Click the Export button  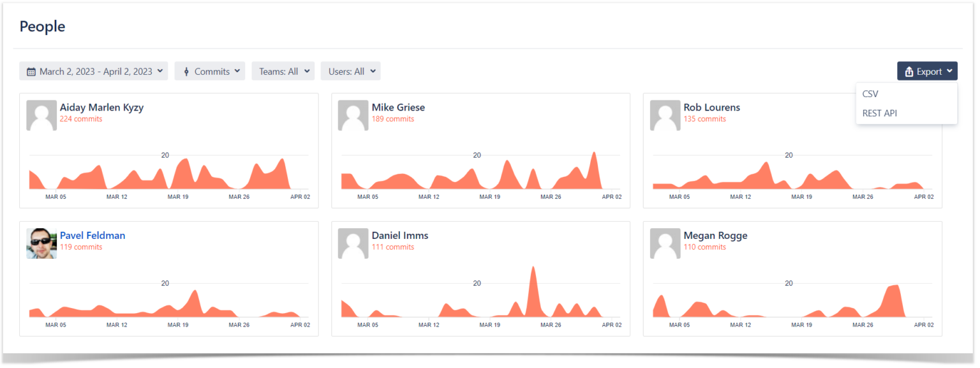[927, 71]
